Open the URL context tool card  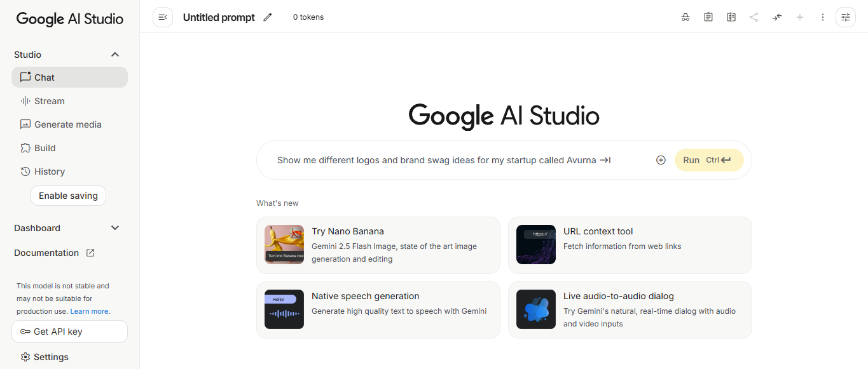coord(630,245)
